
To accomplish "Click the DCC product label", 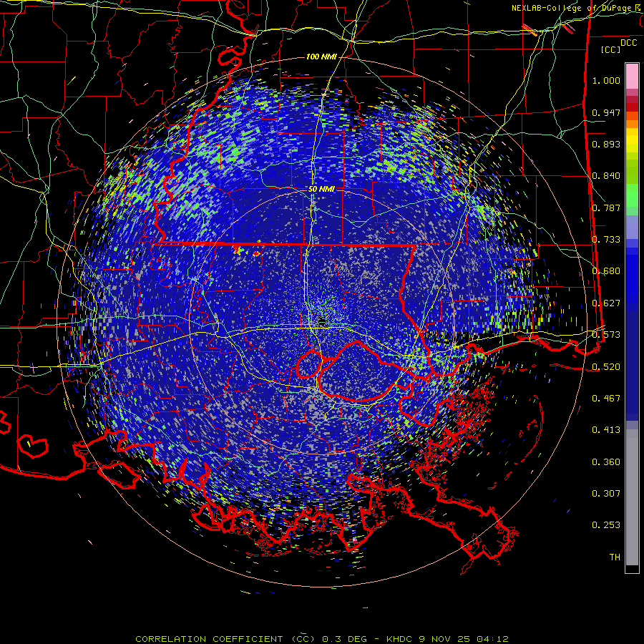I will (628, 43).
